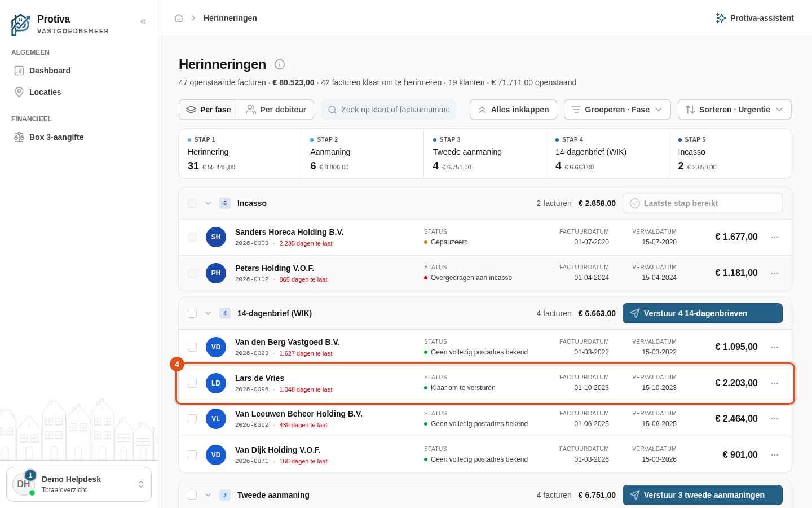Image resolution: width=812 pixels, height=508 pixels.
Task: Open the Sorteren · Urgentie dropdown
Action: coord(735,110)
